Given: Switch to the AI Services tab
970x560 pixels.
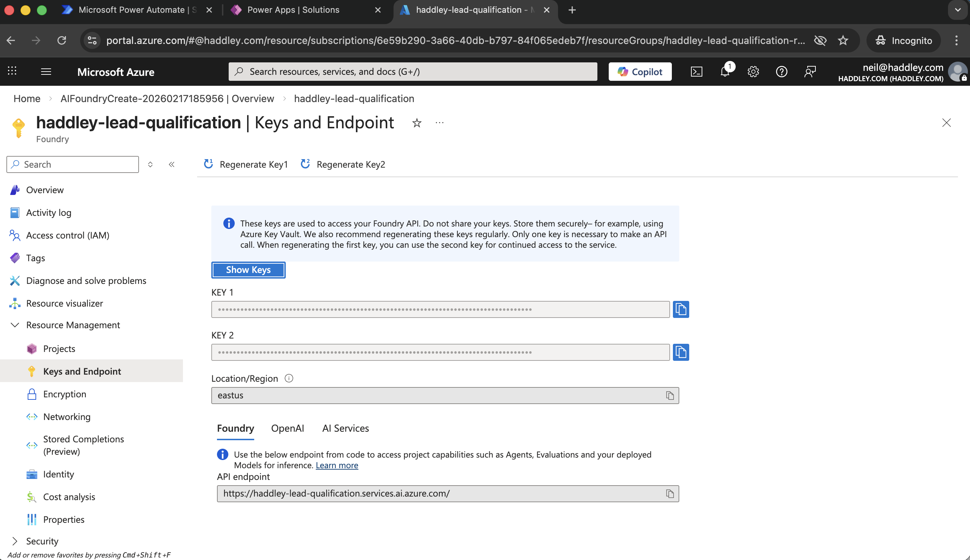Looking at the screenshot, I should 345,428.
